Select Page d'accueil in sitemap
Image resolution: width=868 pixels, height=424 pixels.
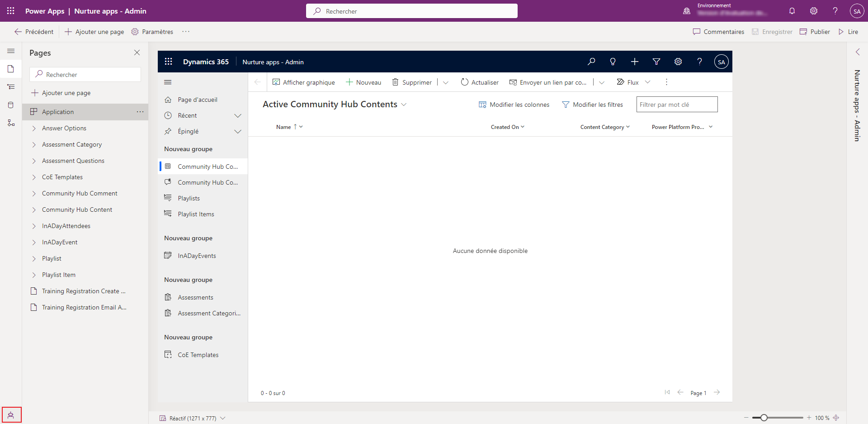click(203, 100)
